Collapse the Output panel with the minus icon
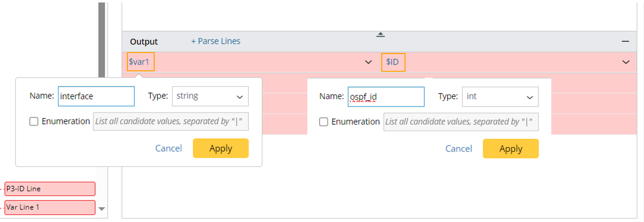 click(x=625, y=42)
